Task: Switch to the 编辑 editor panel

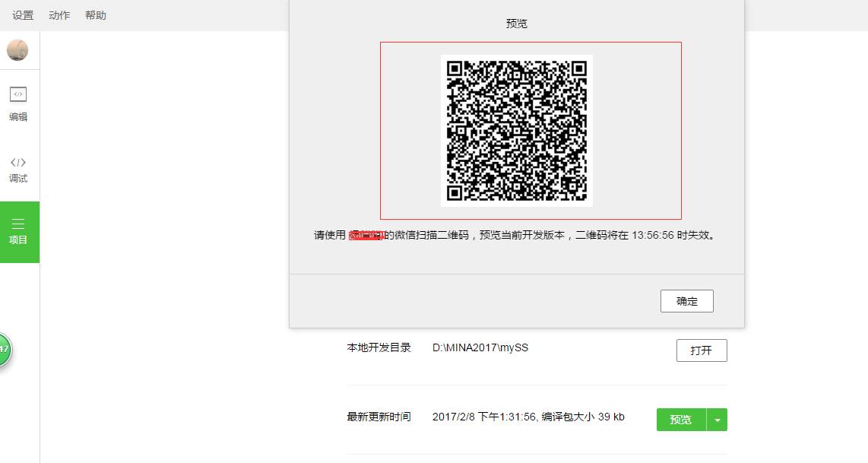Action: pos(18,104)
